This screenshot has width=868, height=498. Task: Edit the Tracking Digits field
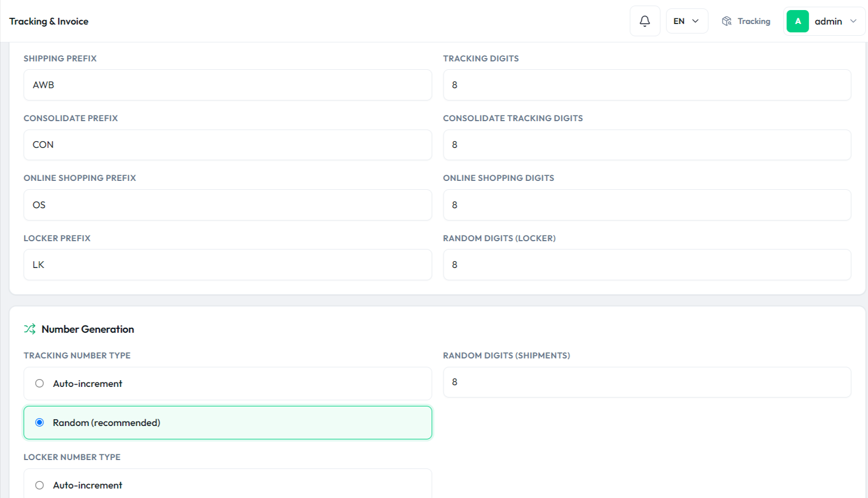(x=647, y=85)
